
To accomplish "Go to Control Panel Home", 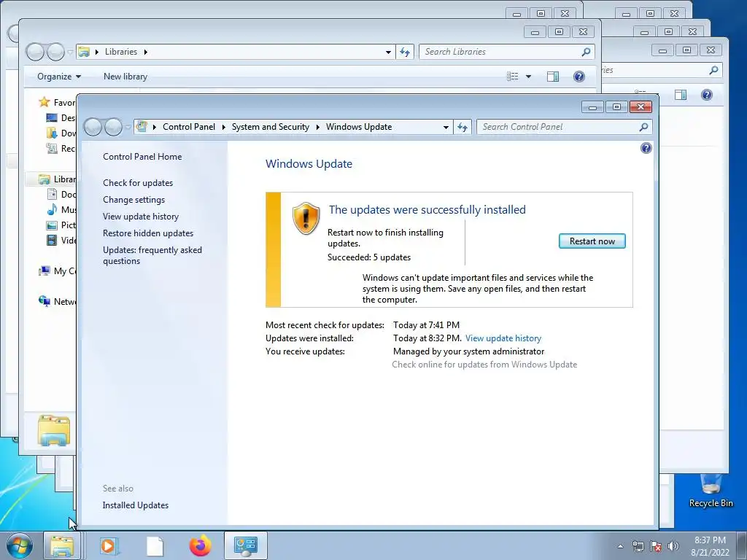I will click(x=142, y=157).
